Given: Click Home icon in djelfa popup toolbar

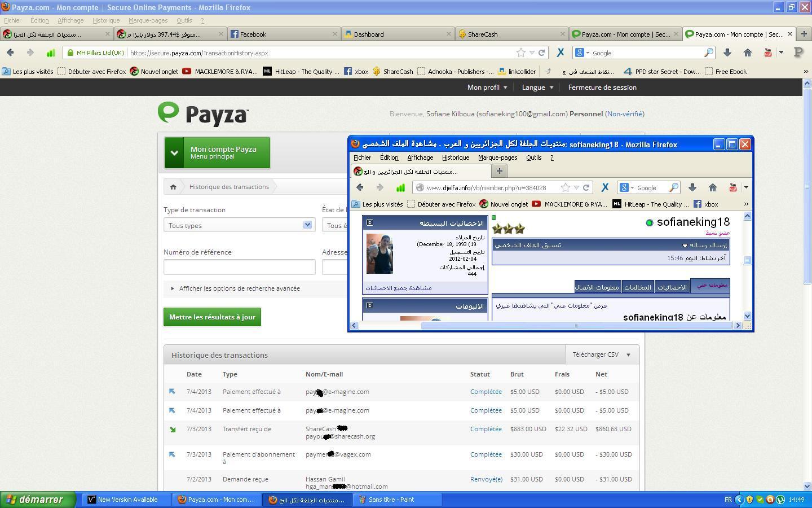Looking at the screenshot, I should 713,187.
